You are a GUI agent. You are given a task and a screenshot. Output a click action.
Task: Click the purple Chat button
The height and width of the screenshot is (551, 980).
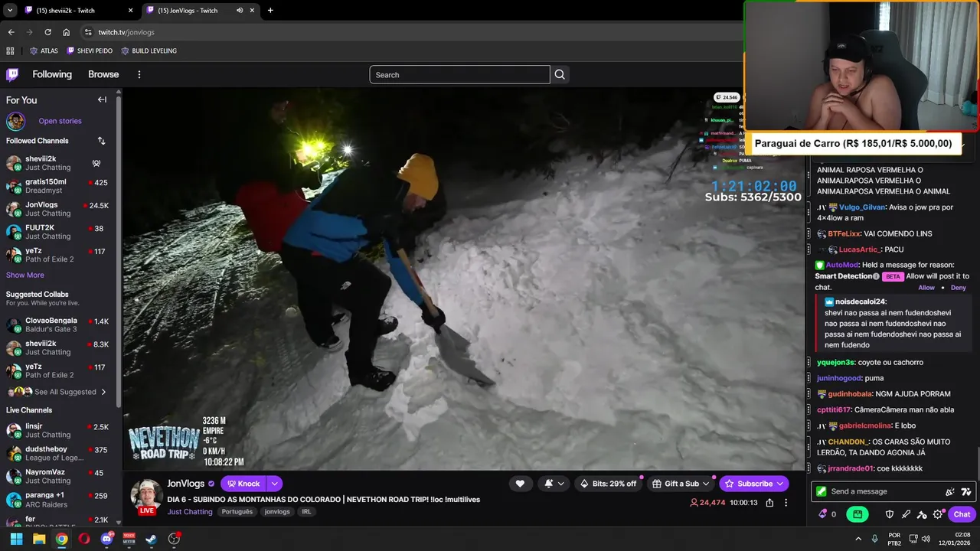(962, 514)
